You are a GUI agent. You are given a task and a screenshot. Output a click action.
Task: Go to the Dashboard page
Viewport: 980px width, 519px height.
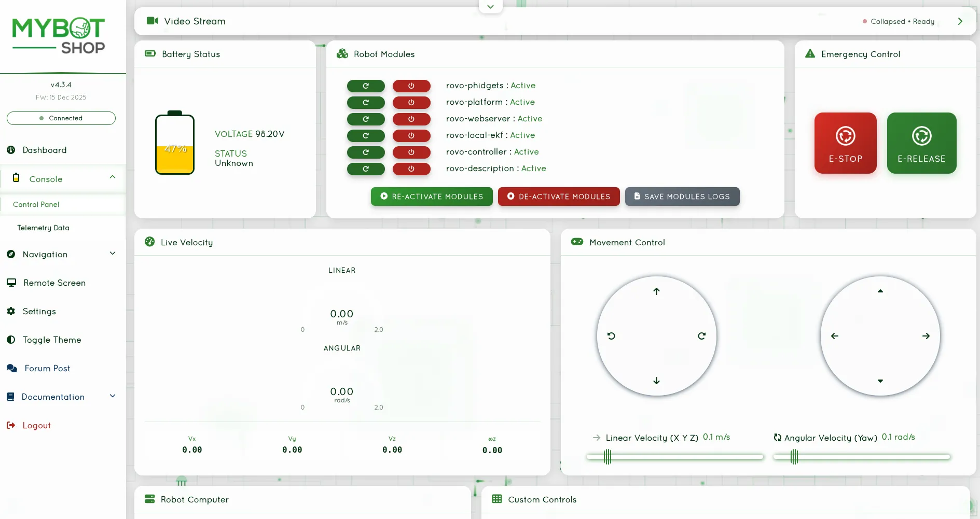pyautogui.click(x=44, y=150)
